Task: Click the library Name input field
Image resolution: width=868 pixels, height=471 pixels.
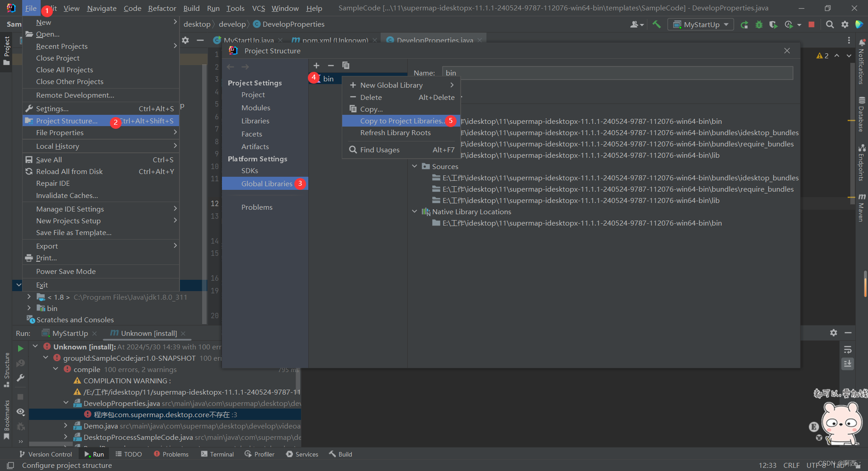Action: [618, 73]
